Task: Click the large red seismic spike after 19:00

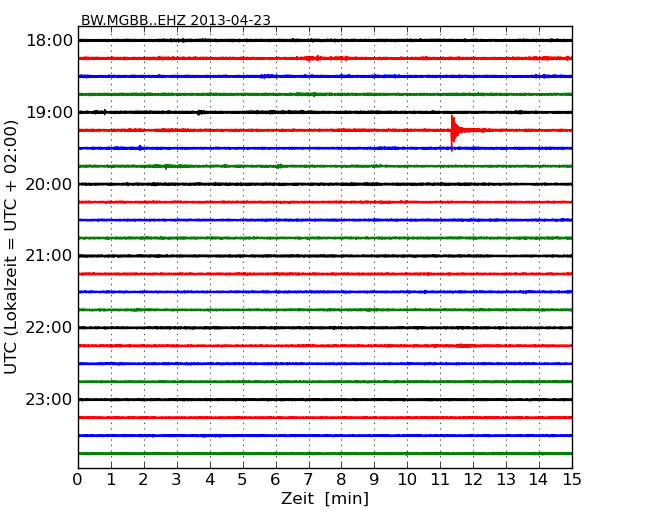Action: coord(455,133)
